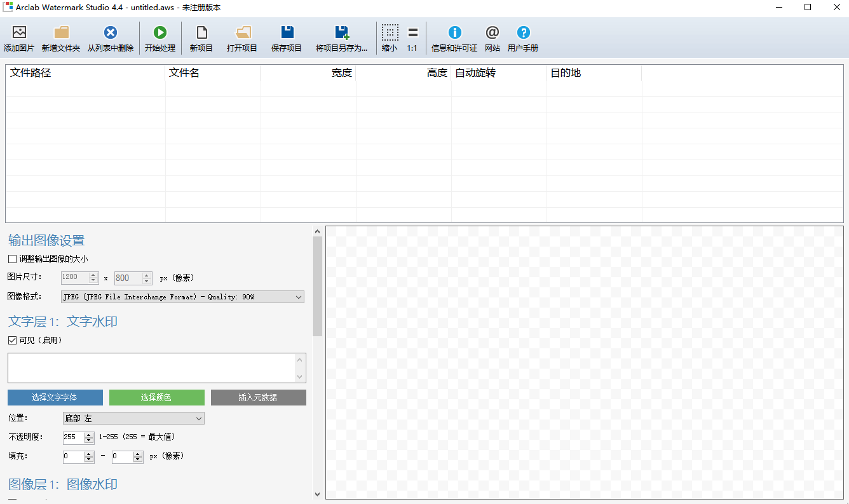Image resolution: width=849 pixels, height=504 pixels.
Task: Click the 自动旋转 column header
Action: (x=499, y=73)
